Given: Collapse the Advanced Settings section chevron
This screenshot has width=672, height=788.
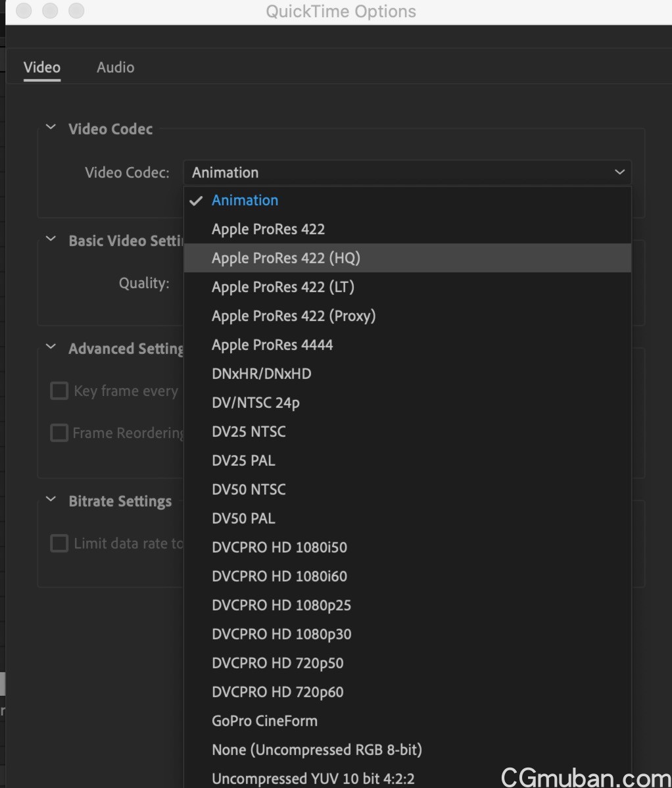Looking at the screenshot, I should [51, 348].
